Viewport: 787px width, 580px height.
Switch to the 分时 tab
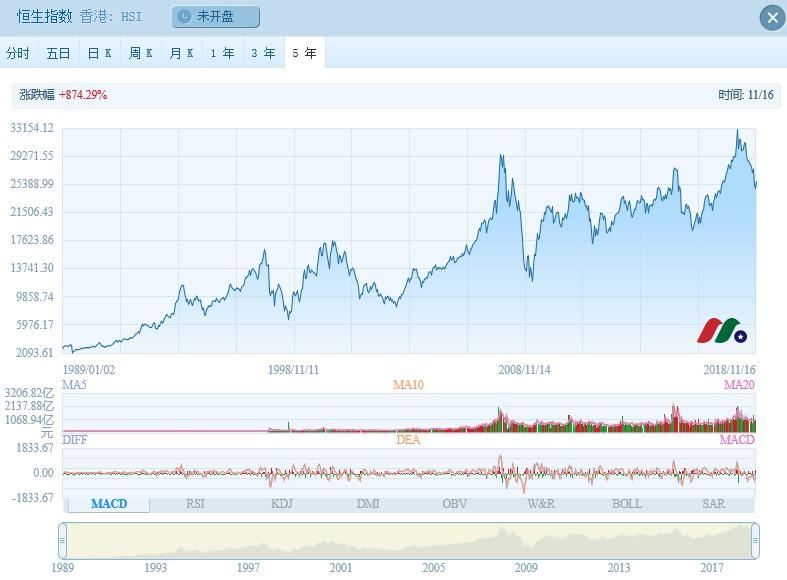18,53
